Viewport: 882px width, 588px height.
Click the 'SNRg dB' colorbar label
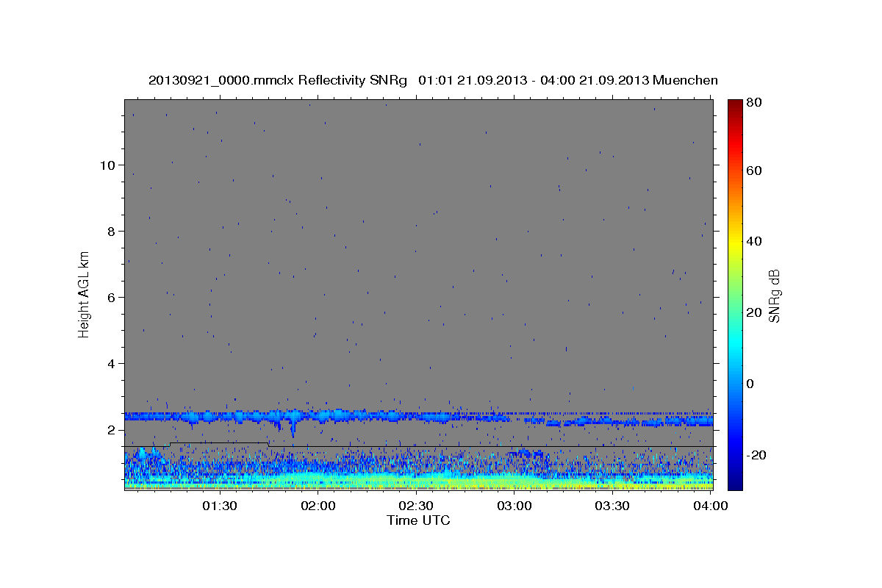[774, 296]
